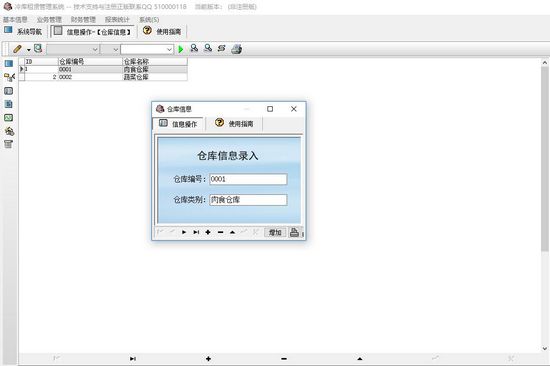Screen dimensions: 550x366
Task: Click the next record arrow in the dialog navigator
Action: (x=184, y=232)
